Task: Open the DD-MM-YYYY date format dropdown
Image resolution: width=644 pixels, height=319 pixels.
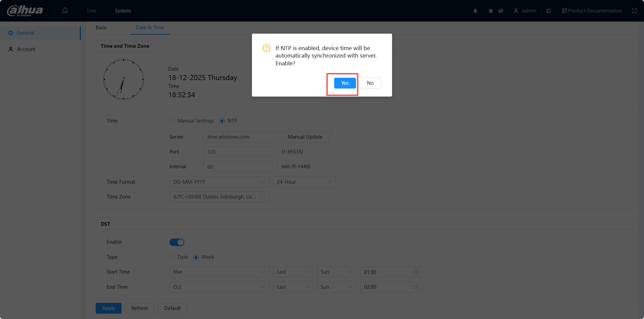Action: pos(219,182)
